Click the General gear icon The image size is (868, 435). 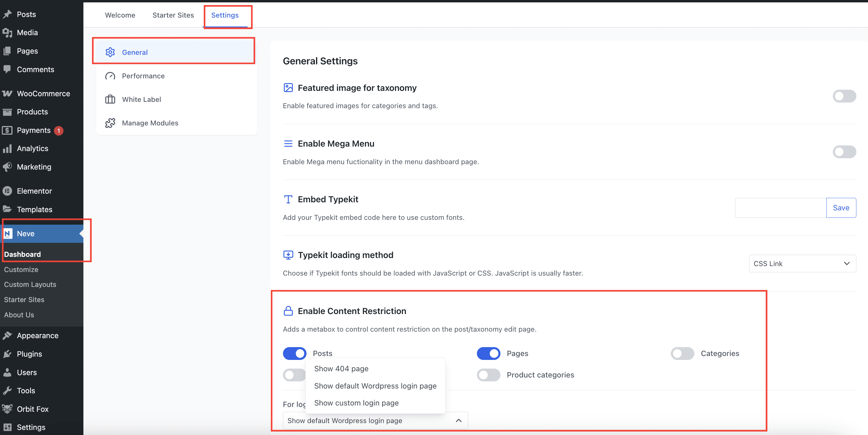(x=110, y=52)
